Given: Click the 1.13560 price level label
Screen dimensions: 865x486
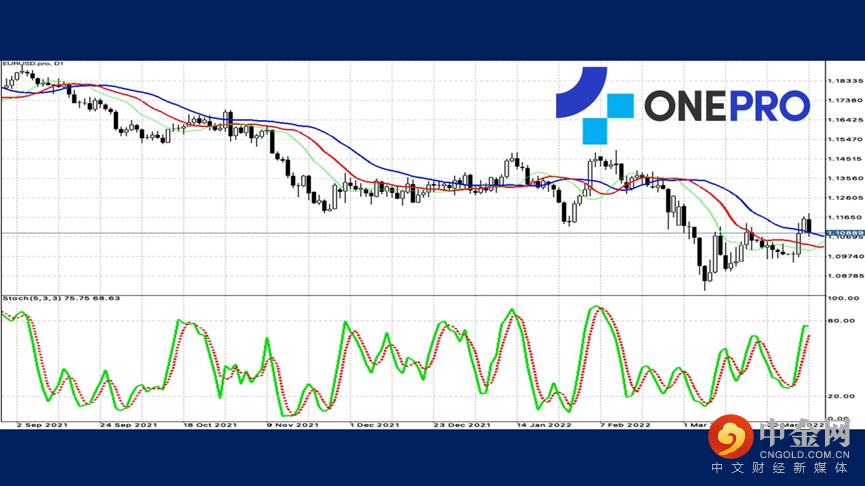Looking at the screenshot, I should click(845, 178).
